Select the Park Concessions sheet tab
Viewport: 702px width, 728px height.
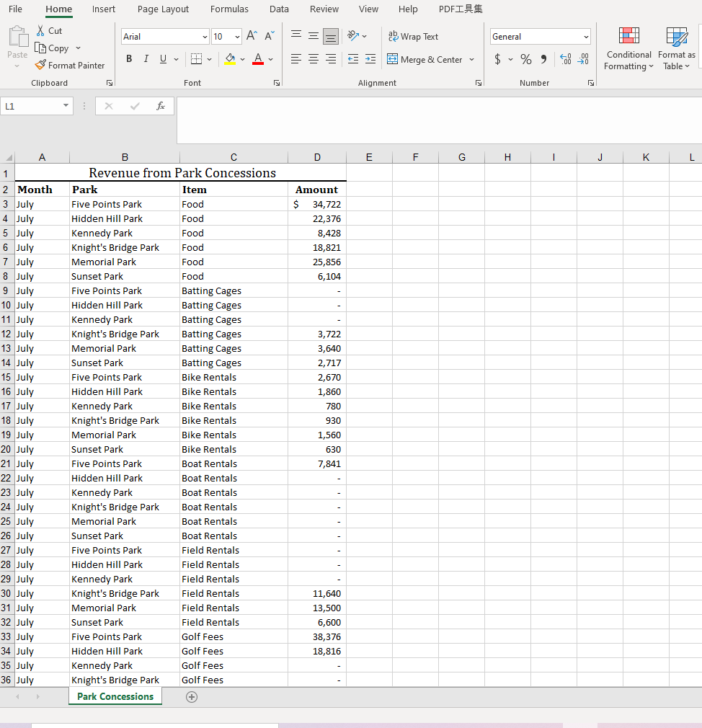tap(115, 696)
